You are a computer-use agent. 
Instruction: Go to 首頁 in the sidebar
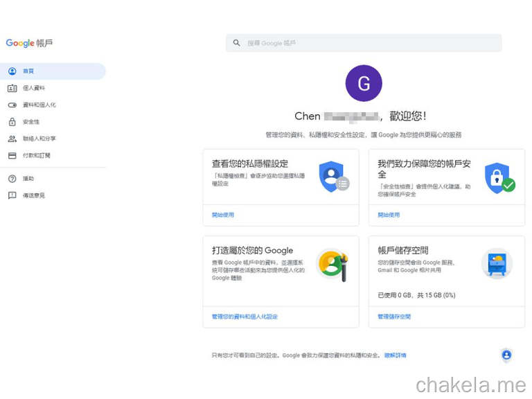[x=53, y=71]
